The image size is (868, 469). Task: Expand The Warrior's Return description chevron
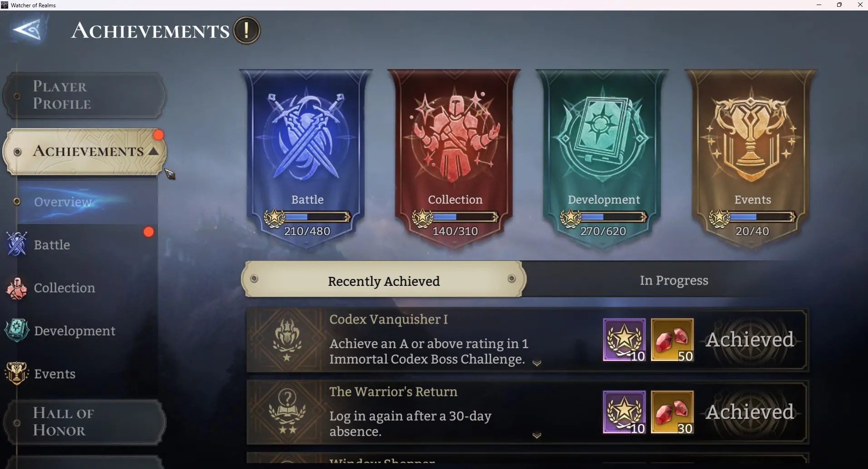537,435
